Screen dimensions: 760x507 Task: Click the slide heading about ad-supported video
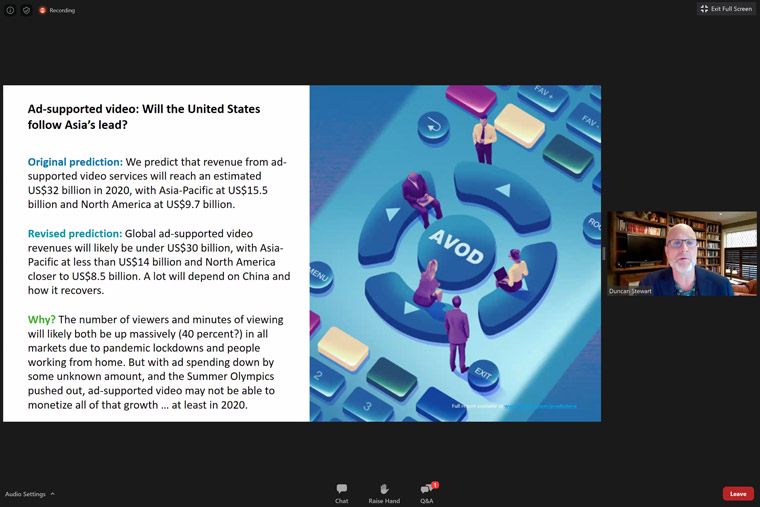(x=144, y=117)
